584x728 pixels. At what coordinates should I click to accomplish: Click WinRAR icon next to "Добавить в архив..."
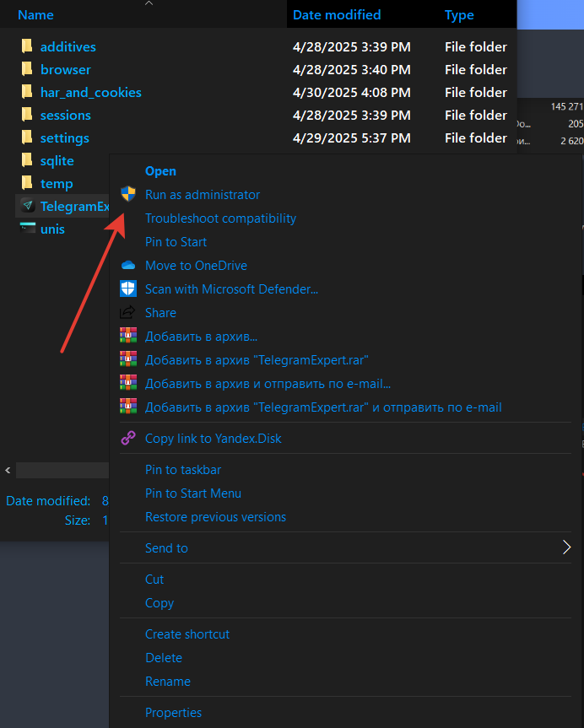coord(128,337)
